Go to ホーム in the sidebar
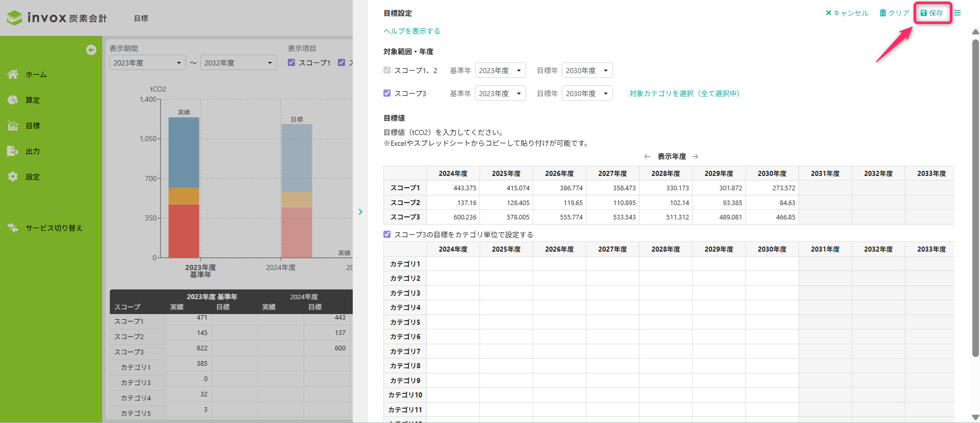Image resolution: width=980 pixels, height=423 pixels. coord(36,75)
